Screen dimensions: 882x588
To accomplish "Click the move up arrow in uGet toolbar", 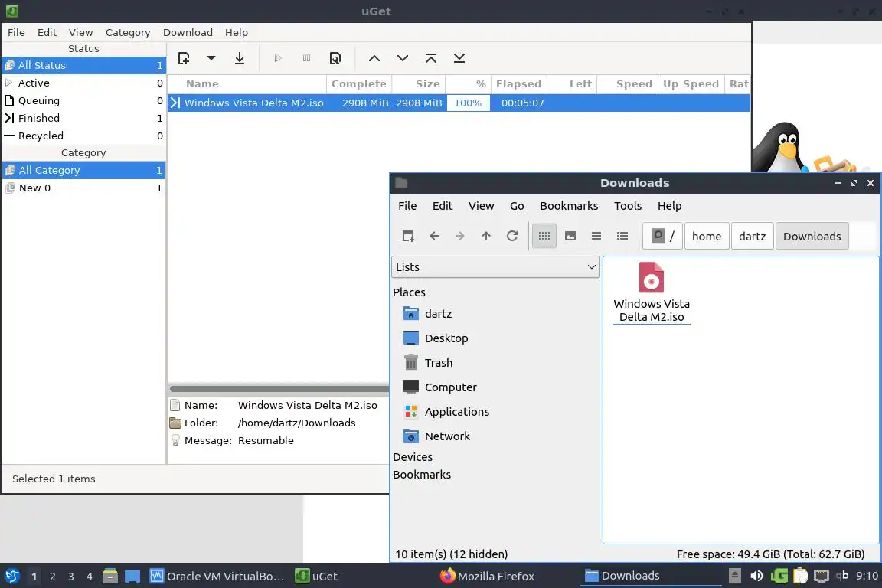I will point(374,58).
